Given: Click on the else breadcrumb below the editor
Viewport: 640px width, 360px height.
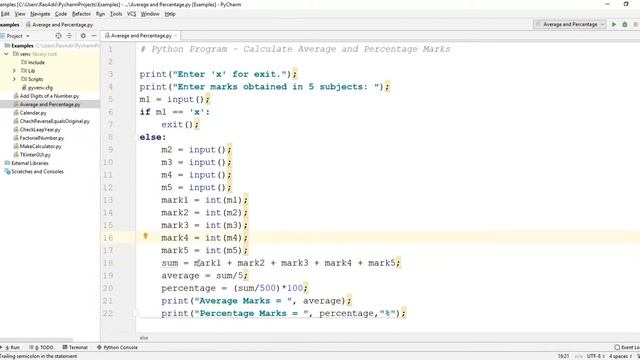Looking at the screenshot, I should point(144,338).
